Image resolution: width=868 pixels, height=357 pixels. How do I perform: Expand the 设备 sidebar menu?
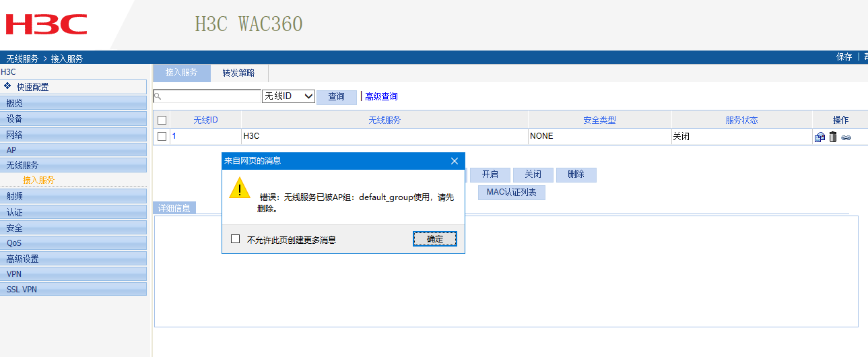73,119
